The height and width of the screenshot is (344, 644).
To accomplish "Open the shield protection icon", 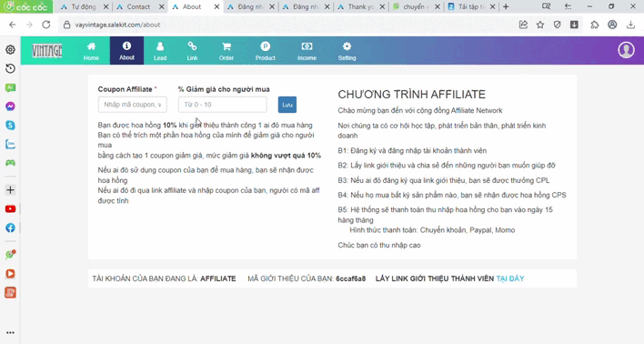I will [557, 25].
